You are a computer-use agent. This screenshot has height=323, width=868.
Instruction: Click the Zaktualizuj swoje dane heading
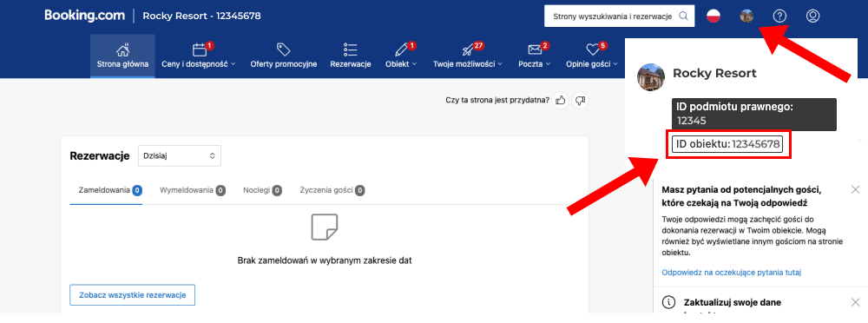[x=733, y=302]
